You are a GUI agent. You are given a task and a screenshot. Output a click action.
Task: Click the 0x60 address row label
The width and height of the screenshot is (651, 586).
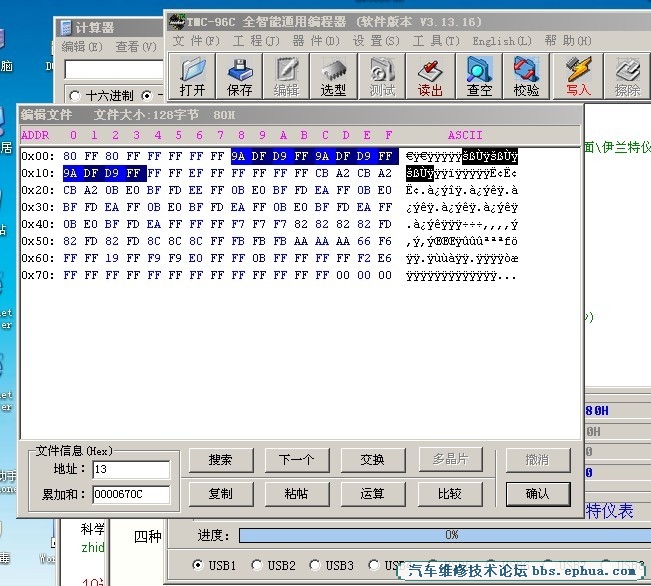(x=38, y=258)
